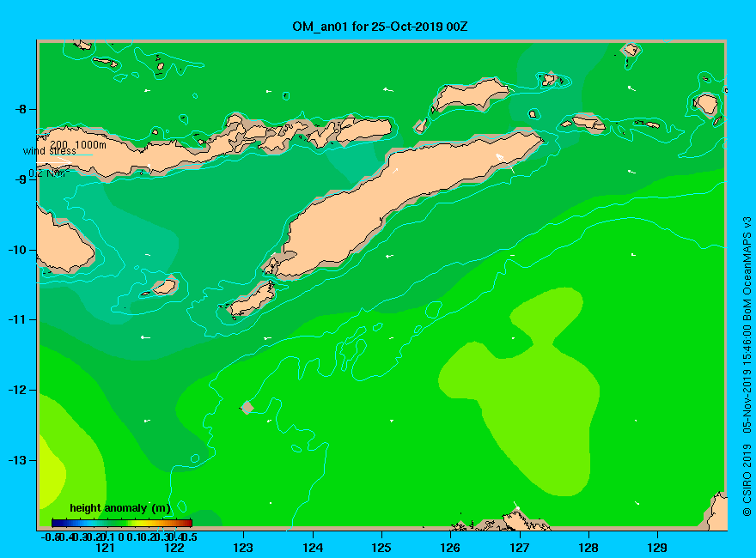
Task: Pick longitude label 129 on x-axis
Action: point(657,548)
